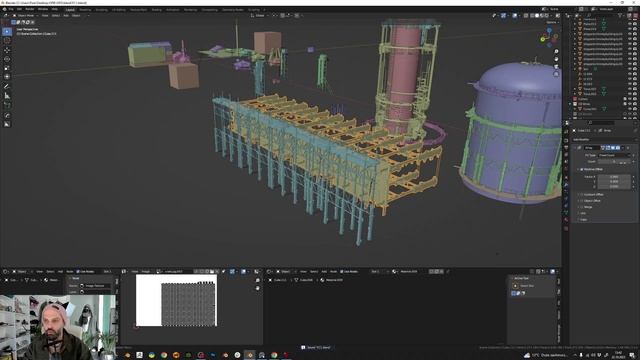Select the Scale tool
Viewport: 640px width, 360px height.
pos(7,68)
